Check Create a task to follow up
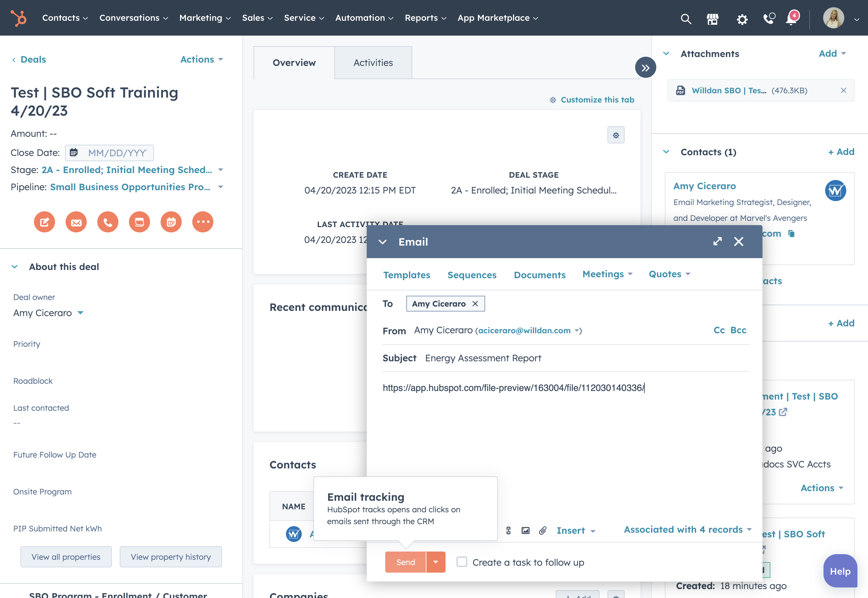This screenshot has width=868, height=598. 462,562
